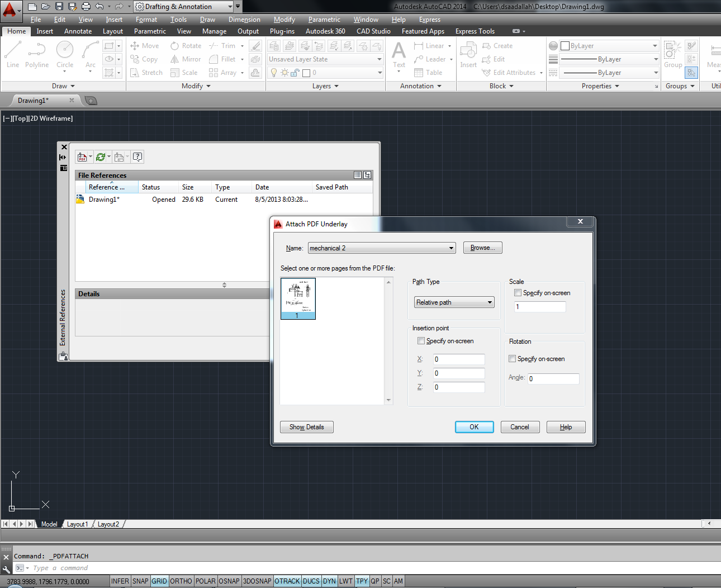Open the Path Type dropdown (Relative path)
721x588 pixels.
point(454,302)
